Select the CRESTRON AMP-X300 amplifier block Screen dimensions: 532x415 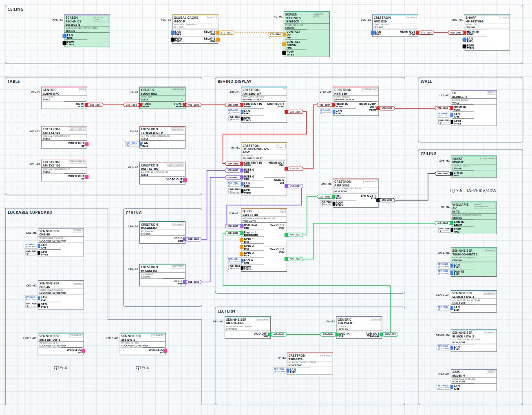(356, 193)
